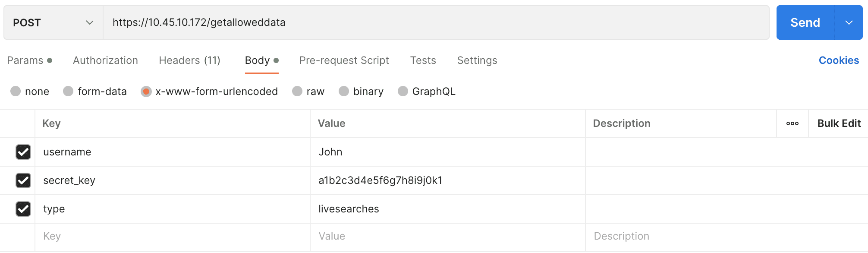Expand the Send button arrow options
868x253 pixels.
[849, 22]
